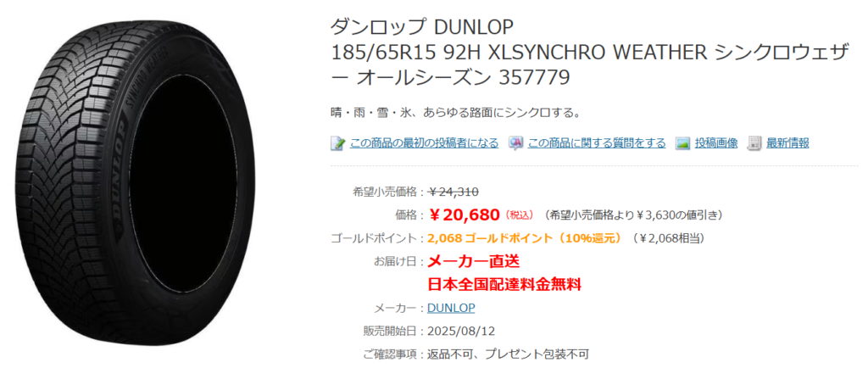This screenshot has height=368, width=868.
Task: Click the 税込 tax-included label
Action: [520, 215]
